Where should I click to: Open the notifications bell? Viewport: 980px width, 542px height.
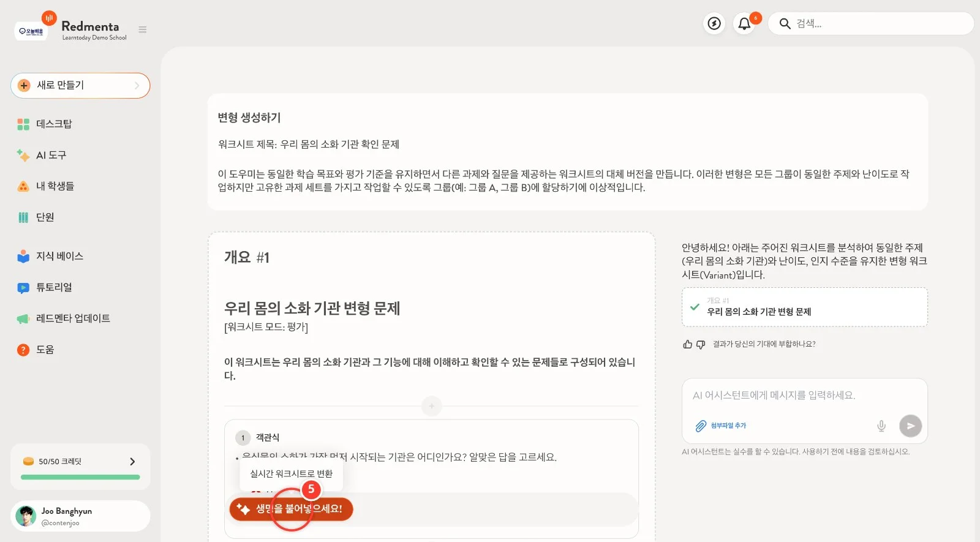pyautogui.click(x=744, y=23)
